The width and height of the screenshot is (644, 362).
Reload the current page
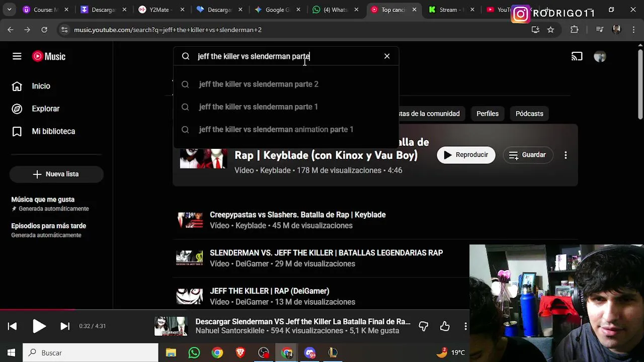(x=44, y=30)
